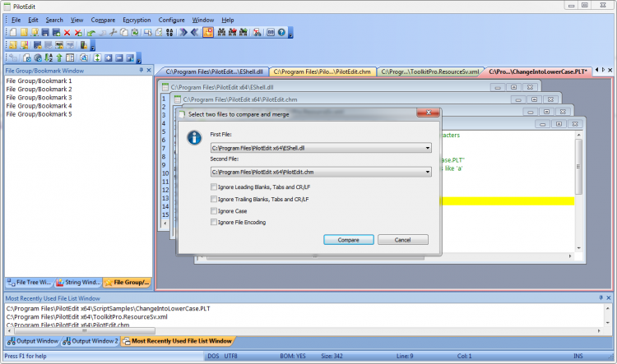Open the Configure menu
The width and height of the screenshot is (617, 364).
(x=172, y=20)
